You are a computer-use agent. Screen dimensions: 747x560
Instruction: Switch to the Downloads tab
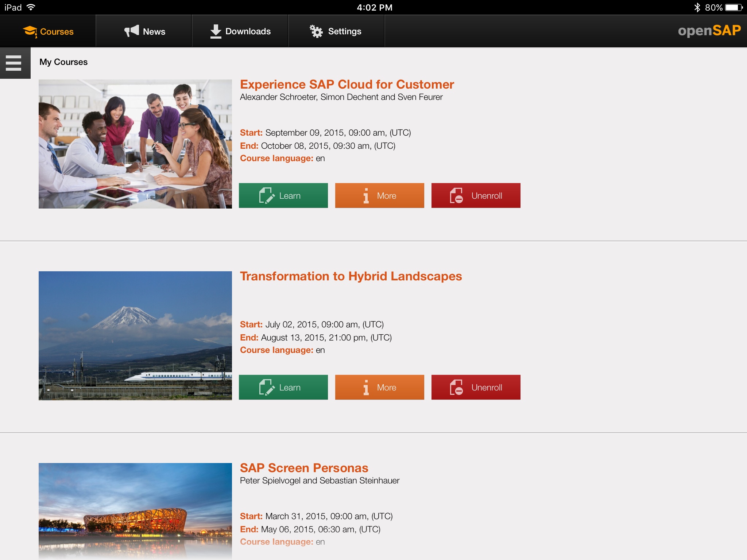coord(248,31)
